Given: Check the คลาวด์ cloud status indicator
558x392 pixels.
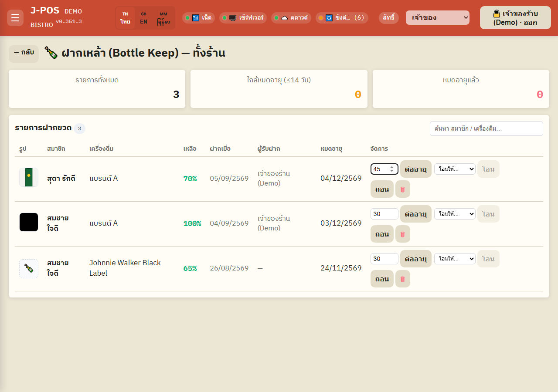Looking at the screenshot, I should point(291,18).
